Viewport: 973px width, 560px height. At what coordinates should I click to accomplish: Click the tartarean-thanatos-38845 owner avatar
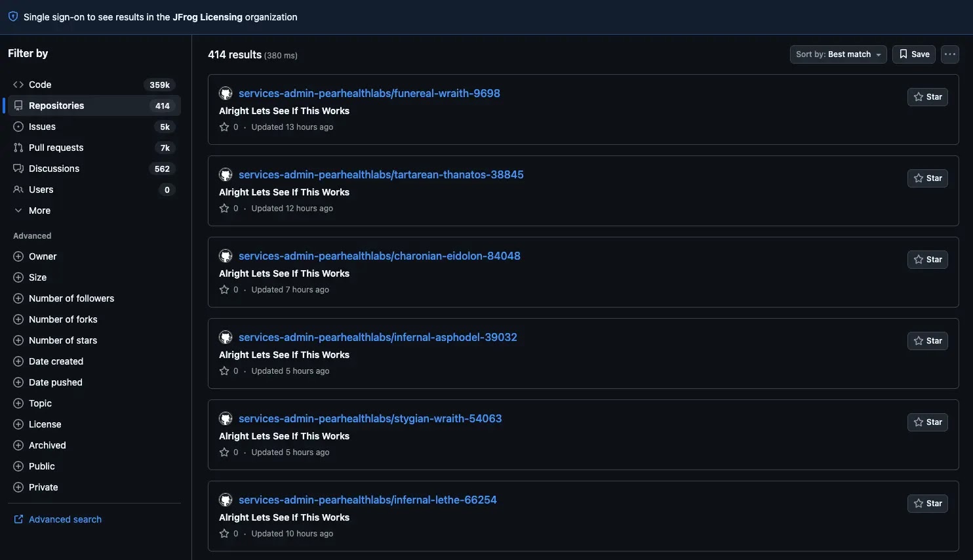coord(226,174)
